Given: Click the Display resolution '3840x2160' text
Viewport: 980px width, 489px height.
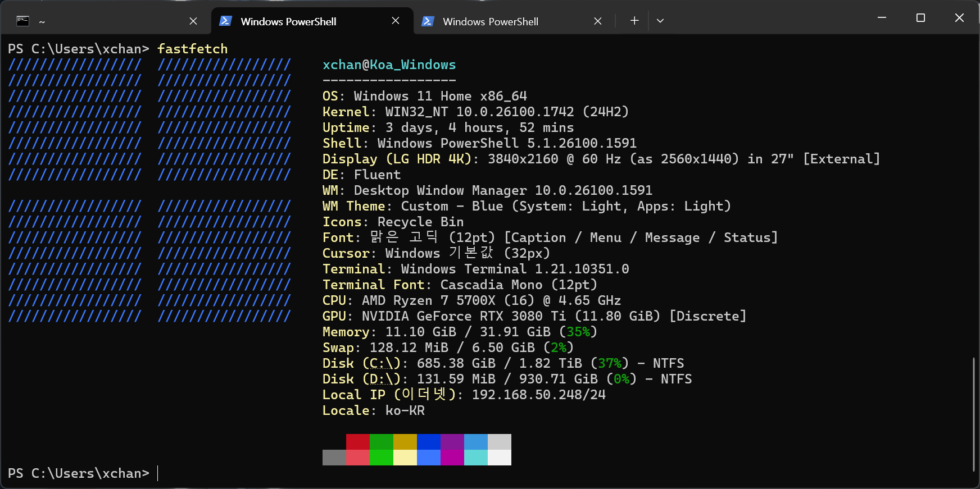Looking at the screenshot, I should pyautogui.click(x=523, y=159).
